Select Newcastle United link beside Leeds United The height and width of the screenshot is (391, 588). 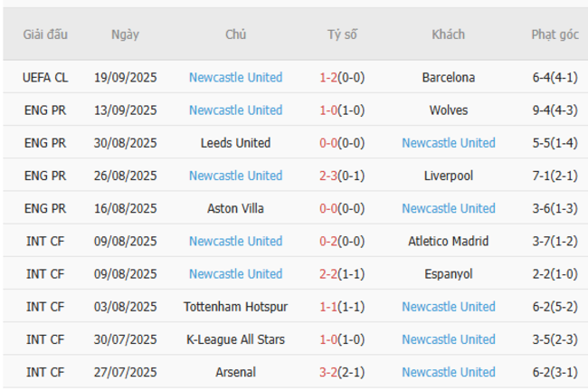(449, 143)
